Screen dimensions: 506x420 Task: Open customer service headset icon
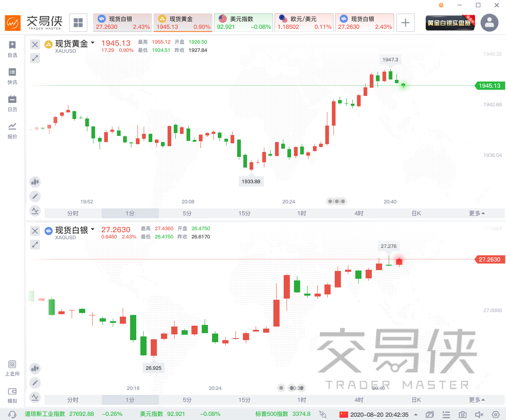point(12,414)
